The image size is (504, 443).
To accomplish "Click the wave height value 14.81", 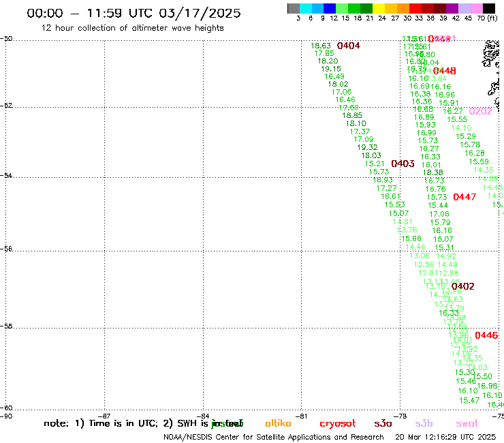I will [x=403, y=221].
